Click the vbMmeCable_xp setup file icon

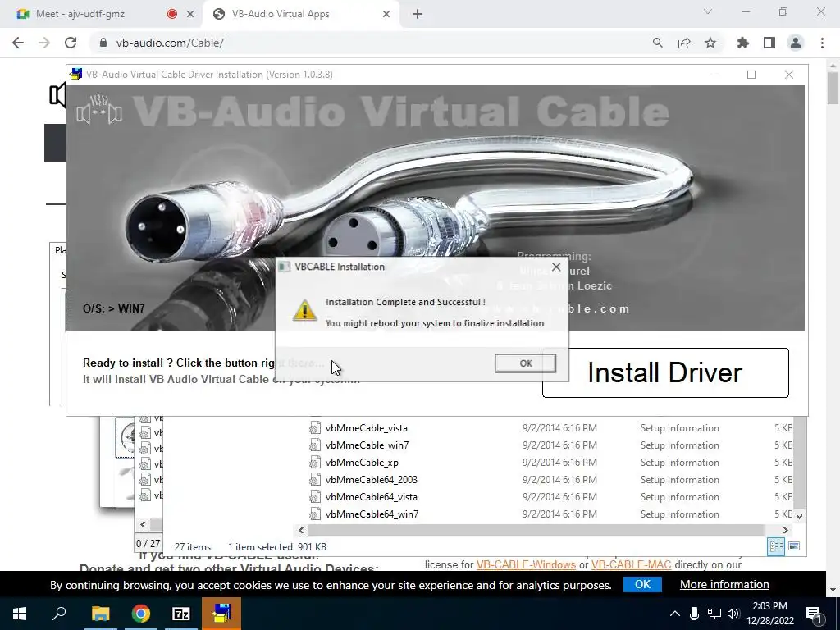315,463
